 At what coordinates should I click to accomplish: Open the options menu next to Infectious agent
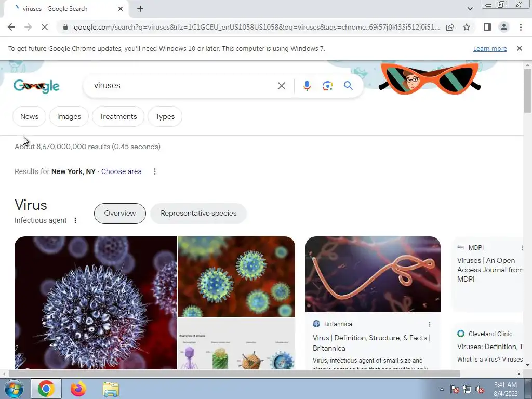(75, 220)
